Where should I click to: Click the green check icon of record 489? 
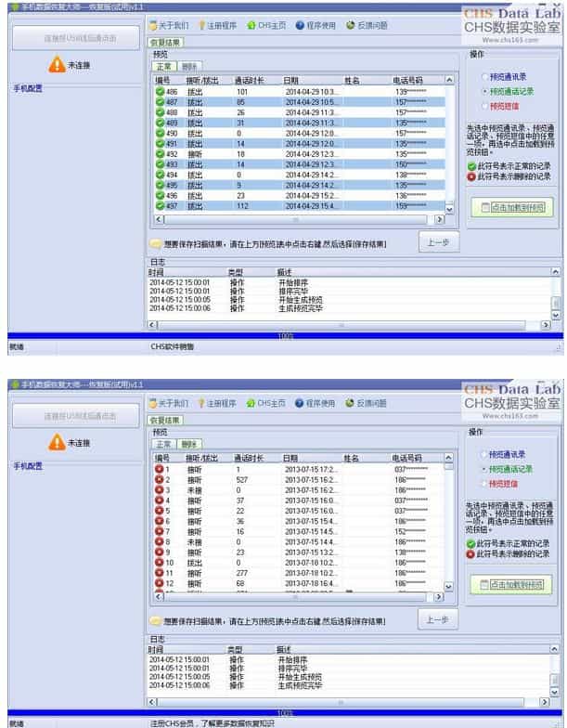pos(160,123)
